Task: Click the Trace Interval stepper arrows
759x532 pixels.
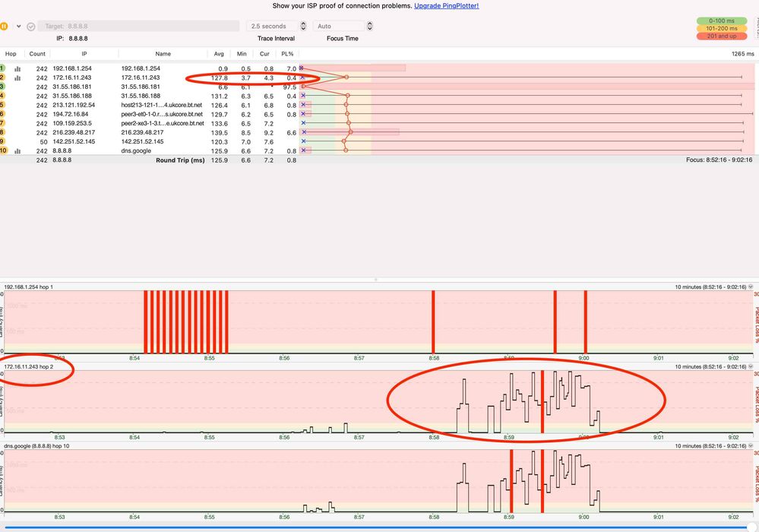Action: (x=303, y=26)
